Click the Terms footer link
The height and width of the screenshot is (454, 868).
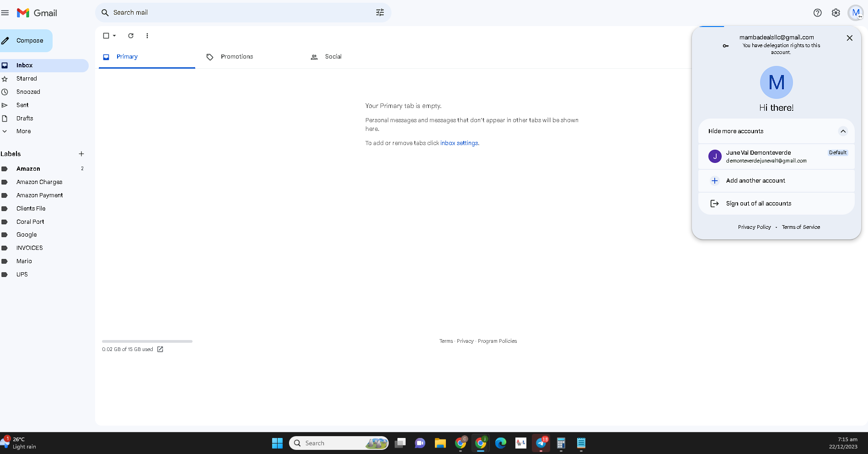(446, 341)
